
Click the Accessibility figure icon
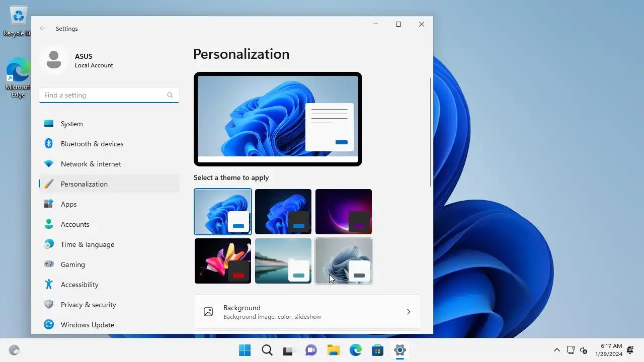(49, 285)
